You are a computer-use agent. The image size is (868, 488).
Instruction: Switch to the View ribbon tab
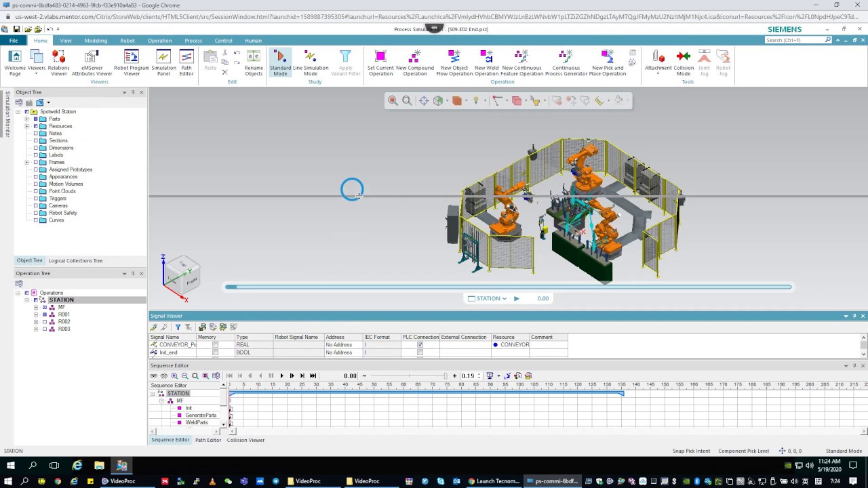click(x=66, y=41)
